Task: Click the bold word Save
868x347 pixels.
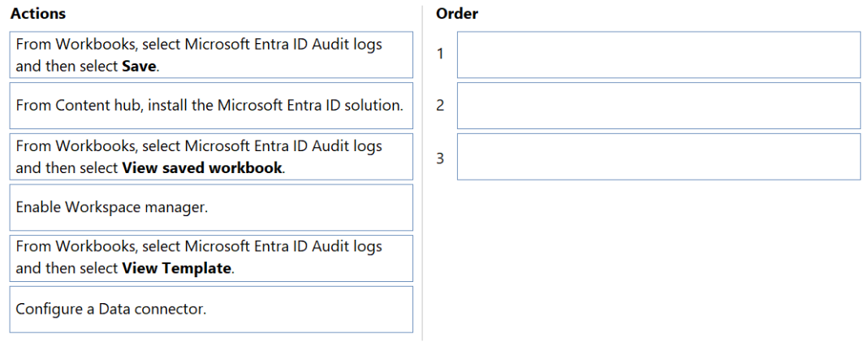Action: pyautogui.click(x=139, y=67)
